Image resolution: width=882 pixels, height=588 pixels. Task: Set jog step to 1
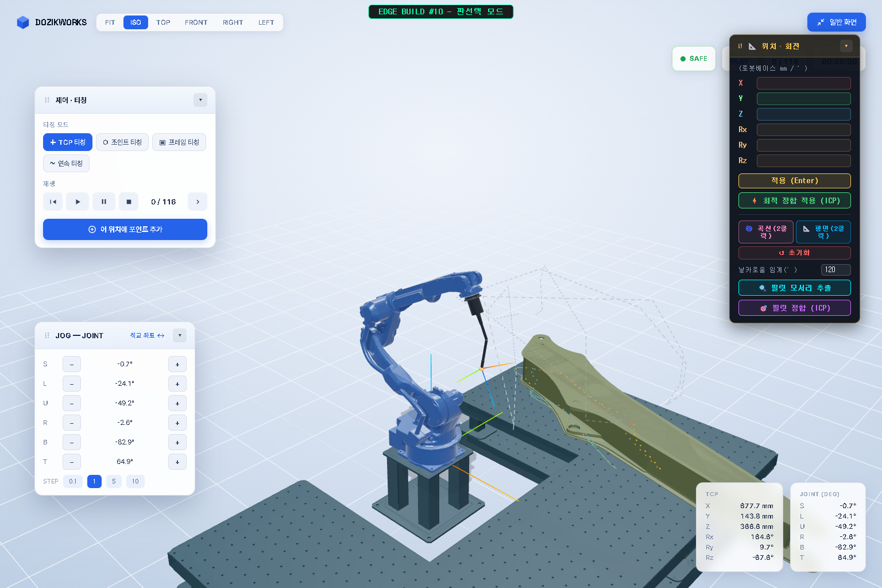click(94, 481)
